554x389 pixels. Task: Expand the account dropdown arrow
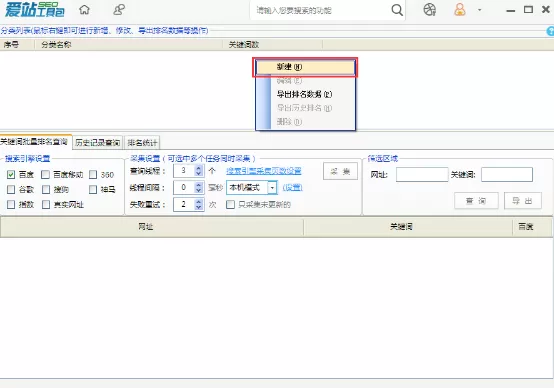click(479, 10)
